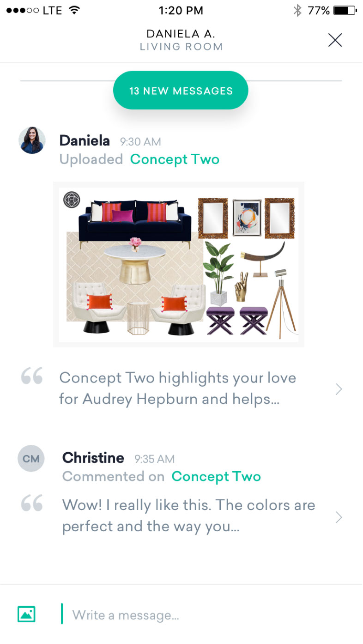Open the message preview about Audrey Hepburn
This screenshot has height=644, width=363.
(178, 388)
